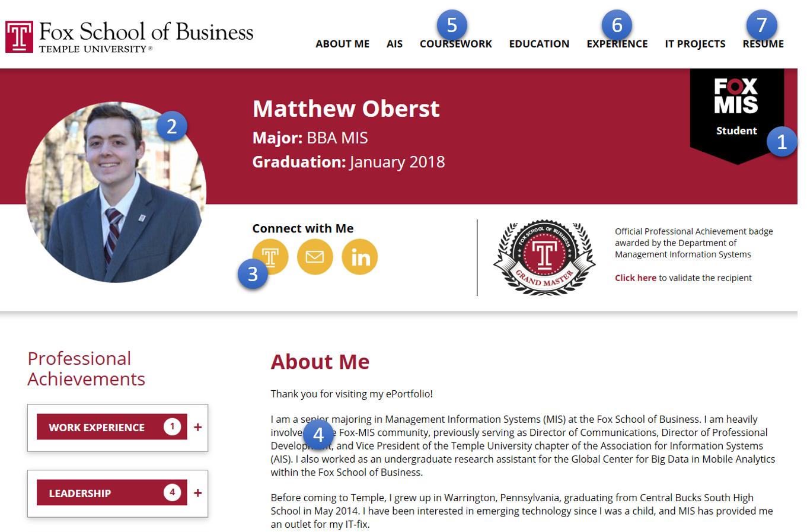Open the About Me navigation link
Screen dimensions: 807x532
pyautogui.click(x=342, y=44)
